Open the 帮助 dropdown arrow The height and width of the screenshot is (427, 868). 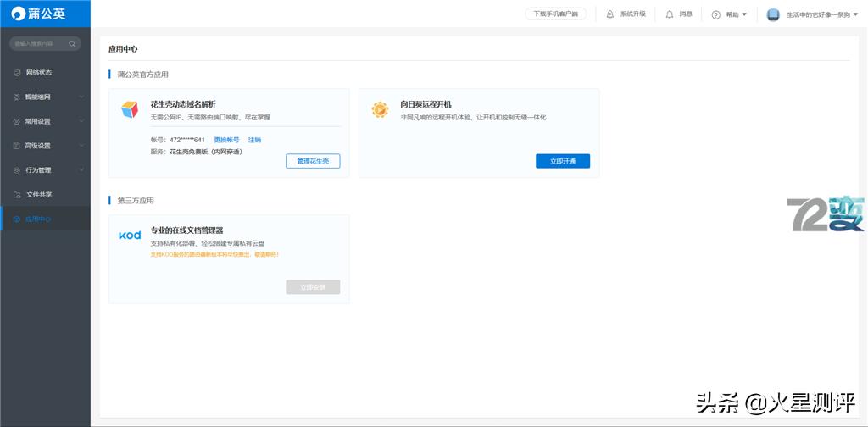[744, 14]
